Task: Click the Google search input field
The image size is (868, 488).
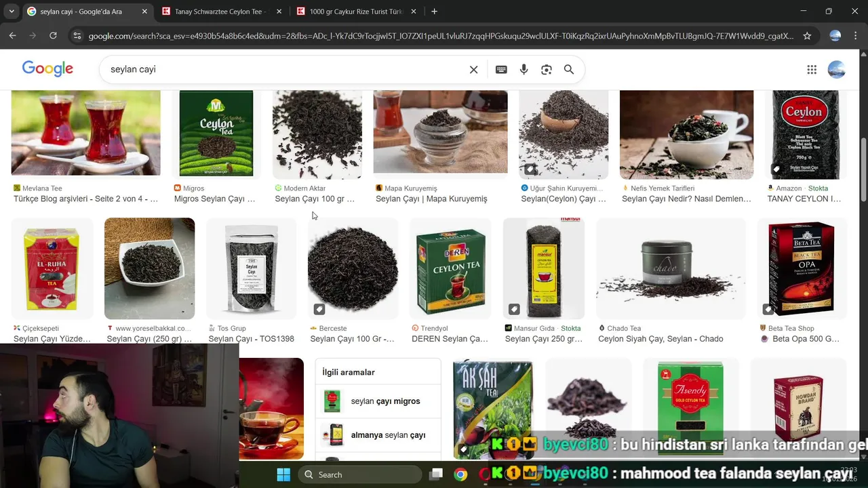Action: tap(285, 69)
